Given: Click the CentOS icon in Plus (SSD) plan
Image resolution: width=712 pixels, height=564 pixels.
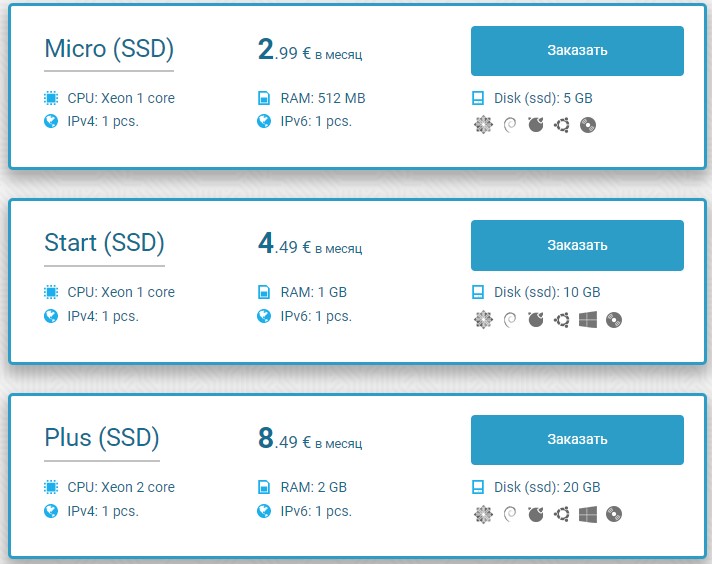Looking at the screenshot, I should [x=483, y=514].
